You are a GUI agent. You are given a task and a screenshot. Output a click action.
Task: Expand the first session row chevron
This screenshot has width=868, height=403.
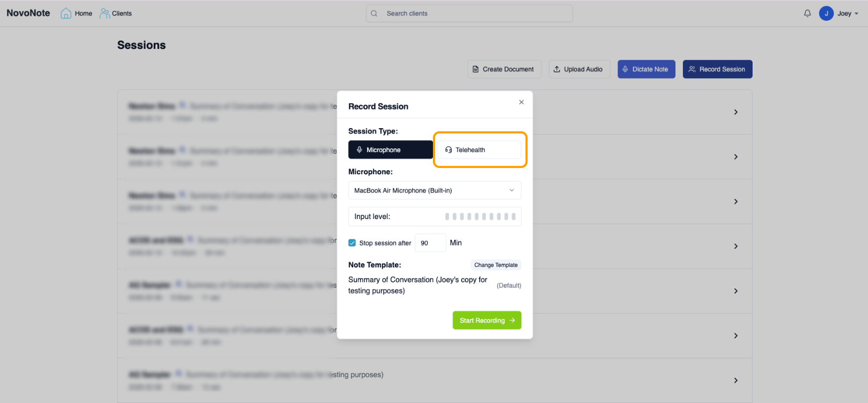coord(736,112)
